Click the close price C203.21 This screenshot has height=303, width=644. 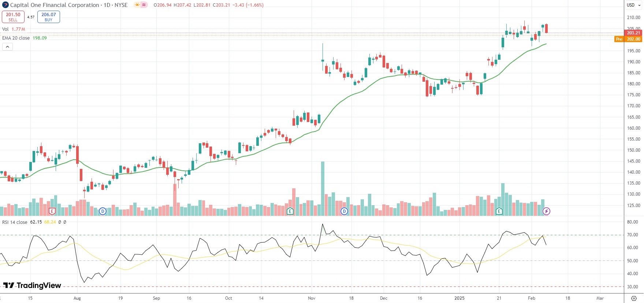tap(222, 5)
